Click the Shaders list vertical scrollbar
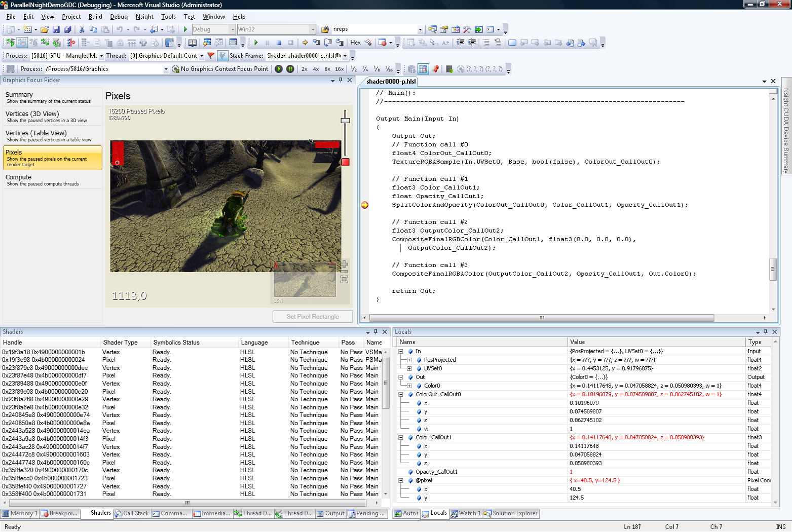Image resolution: width=792 pixels, height=532 pixels. point(386,422)
